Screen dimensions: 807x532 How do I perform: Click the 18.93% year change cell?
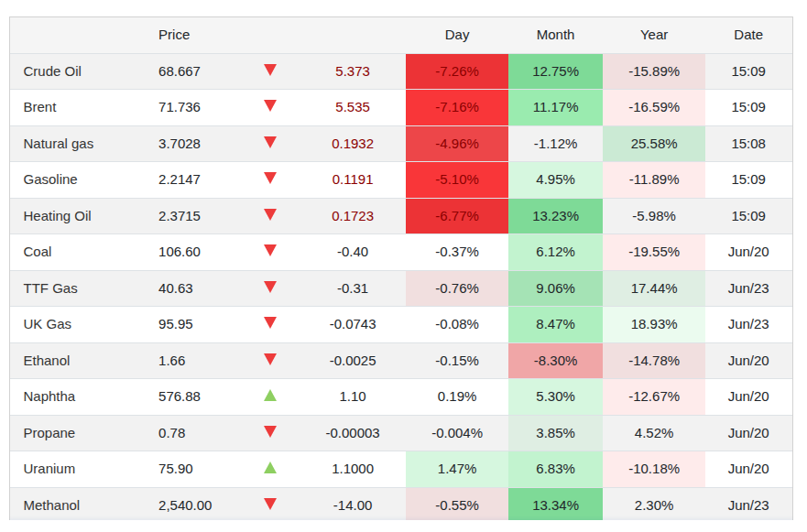[654, 325]
